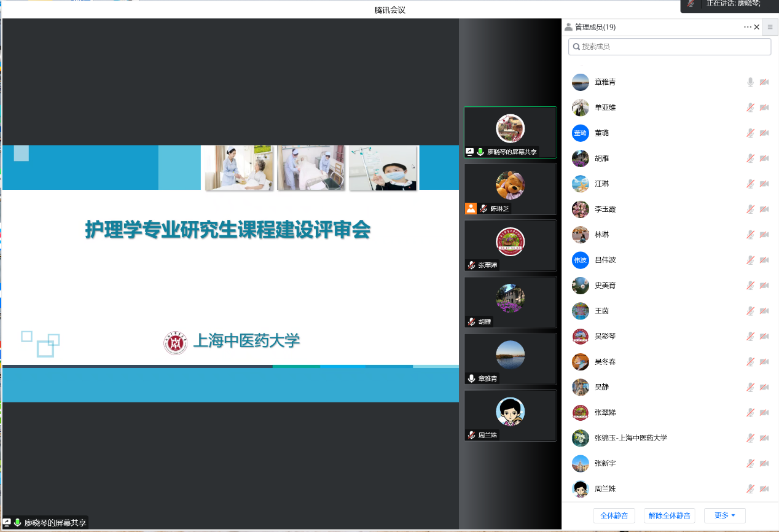779x532 pixels.
Task: Click the three-dots more options icon
Action: 747,27
